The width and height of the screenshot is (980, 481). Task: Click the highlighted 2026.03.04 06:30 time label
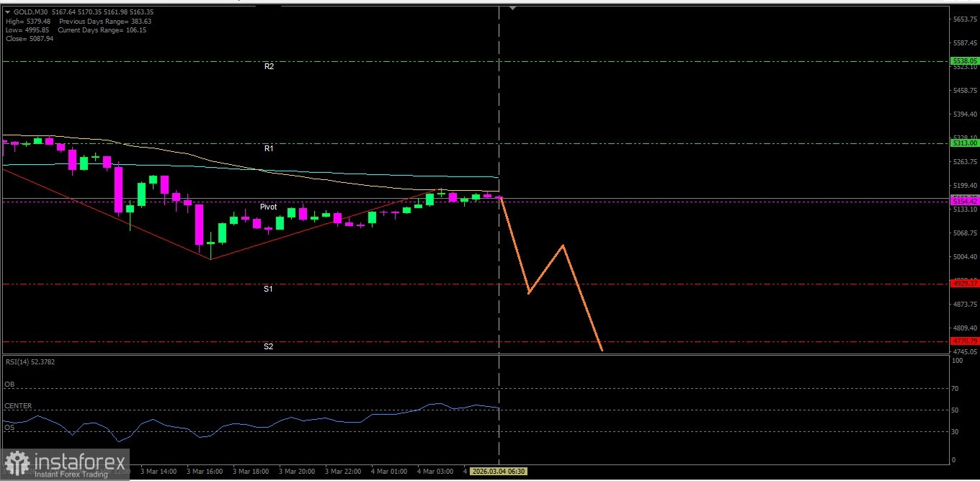pyautogui.click(x=498, y=471)
